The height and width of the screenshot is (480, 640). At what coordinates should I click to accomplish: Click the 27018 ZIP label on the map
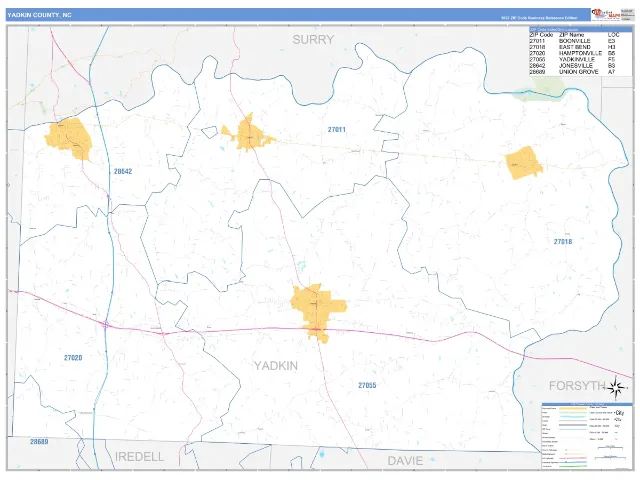563,242
